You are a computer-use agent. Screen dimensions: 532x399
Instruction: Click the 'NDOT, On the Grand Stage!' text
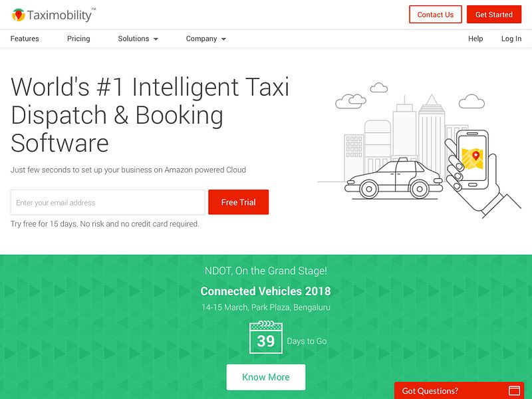pos(265,271)
